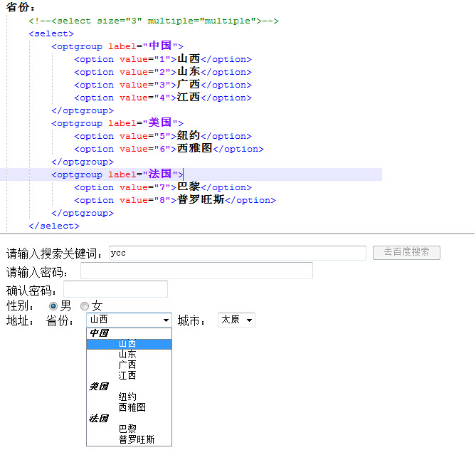Choose 巴黎 in the province list
Screen dimensions: 476x455
(x=129, y=429)
